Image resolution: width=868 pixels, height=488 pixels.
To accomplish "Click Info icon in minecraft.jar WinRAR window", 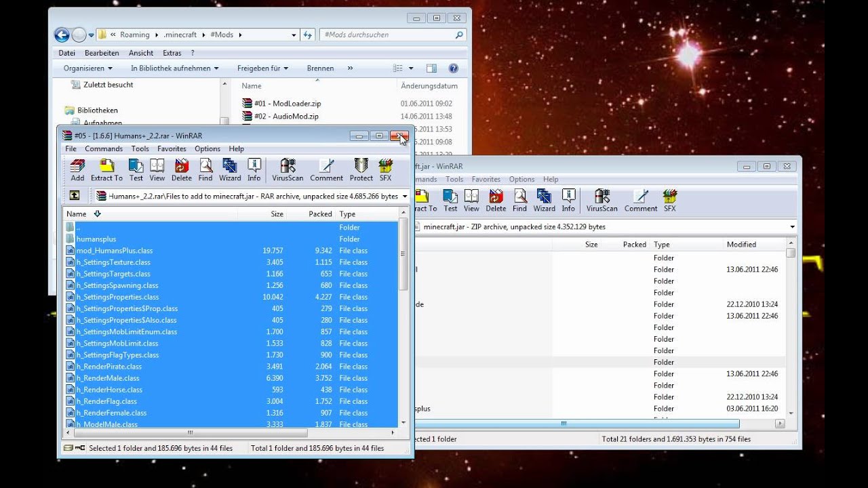I will click(x=568, y=200).
